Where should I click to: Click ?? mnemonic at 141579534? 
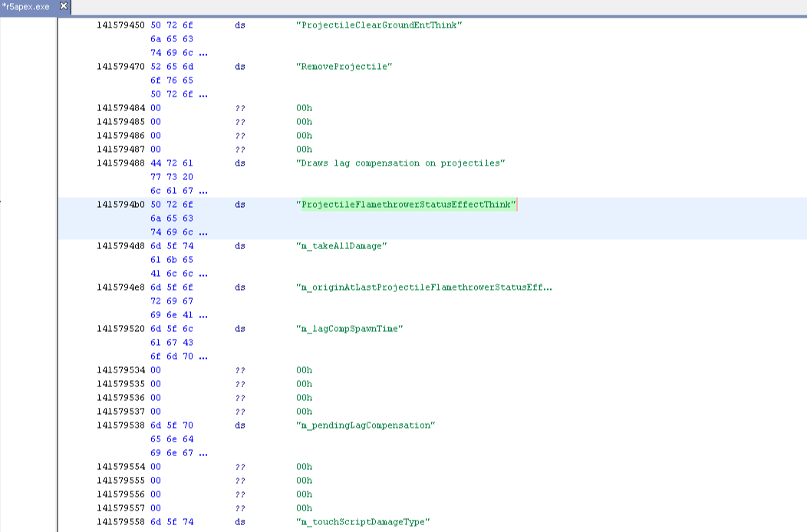coord(240,370)
